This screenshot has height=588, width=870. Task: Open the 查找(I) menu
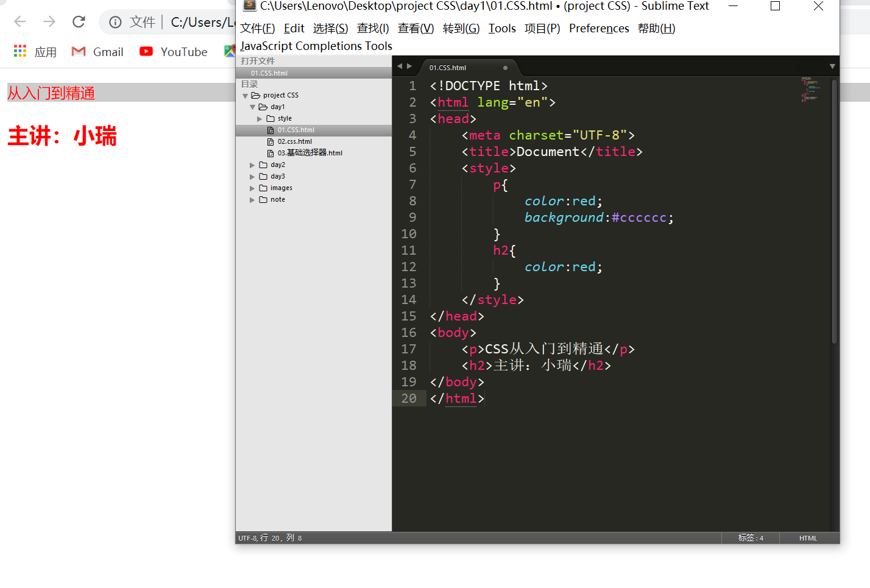(373, 29)
